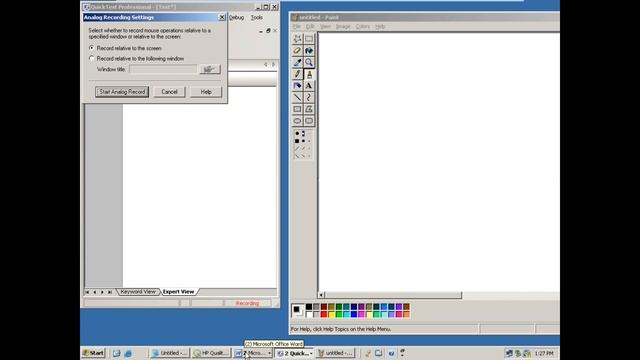
Task: Open the Help menu in Paint
Action: [380, 27]
